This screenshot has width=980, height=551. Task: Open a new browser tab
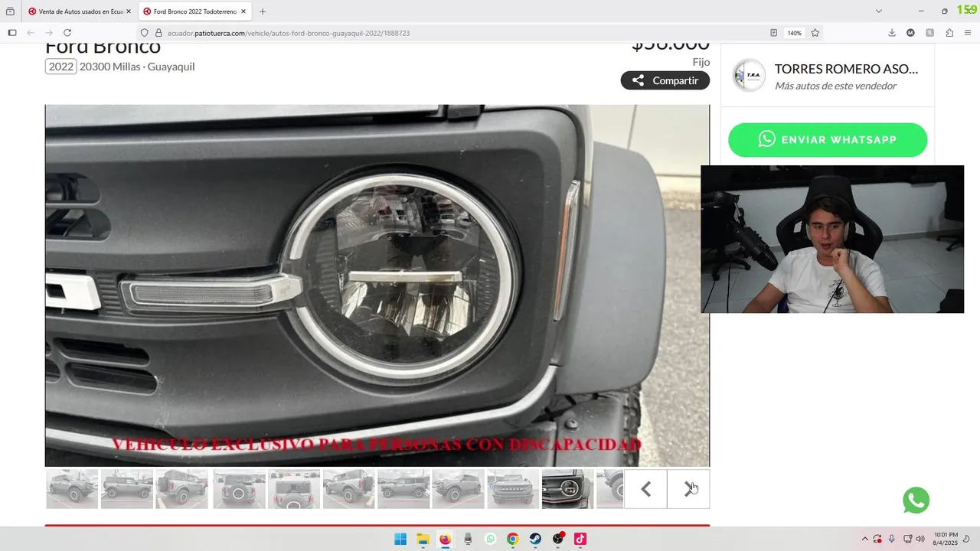[263, 11]
